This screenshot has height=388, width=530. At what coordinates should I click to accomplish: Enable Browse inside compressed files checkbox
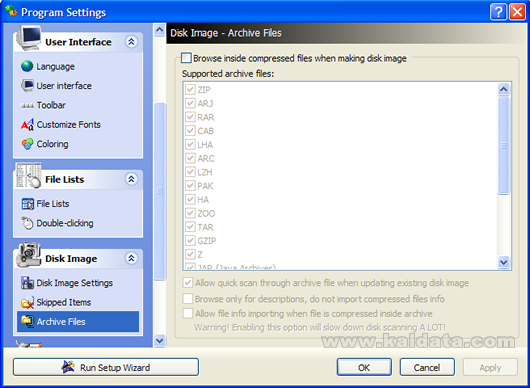pos(186,58)
